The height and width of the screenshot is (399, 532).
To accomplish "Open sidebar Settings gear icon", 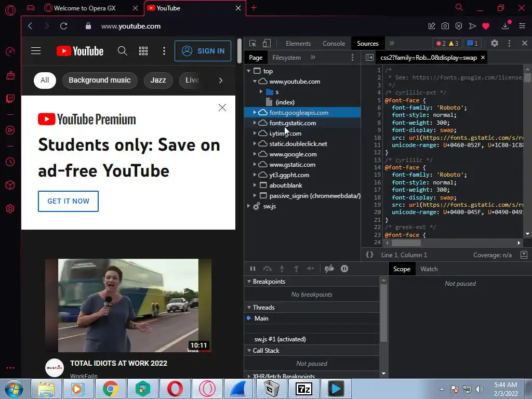I will click(x=10, y=209).
